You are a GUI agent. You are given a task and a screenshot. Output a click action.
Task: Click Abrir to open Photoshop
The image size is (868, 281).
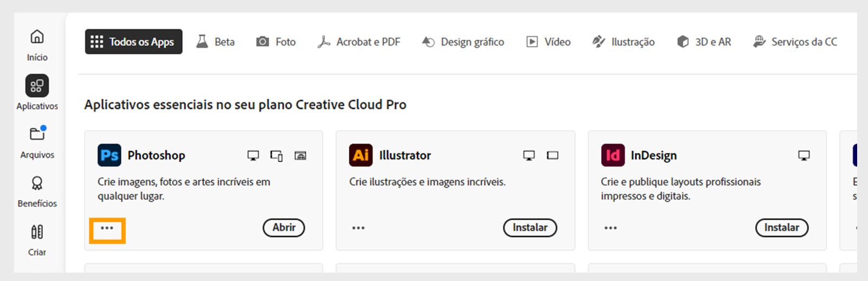point(284,228)
